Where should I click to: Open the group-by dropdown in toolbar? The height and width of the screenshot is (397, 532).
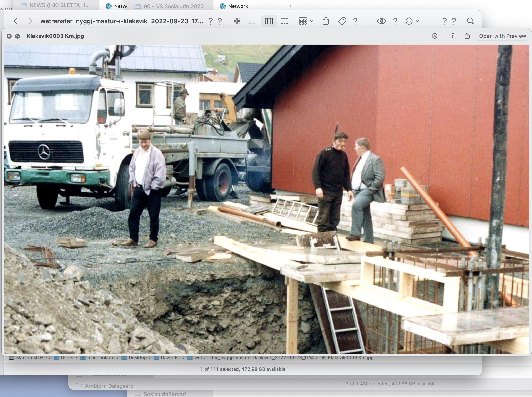[306, 21]
